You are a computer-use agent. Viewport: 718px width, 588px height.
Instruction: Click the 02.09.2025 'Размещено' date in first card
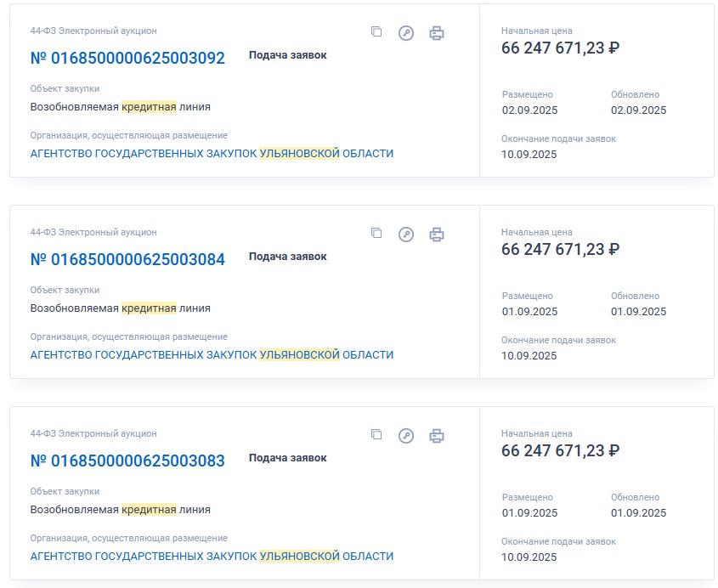click(530, 110)
